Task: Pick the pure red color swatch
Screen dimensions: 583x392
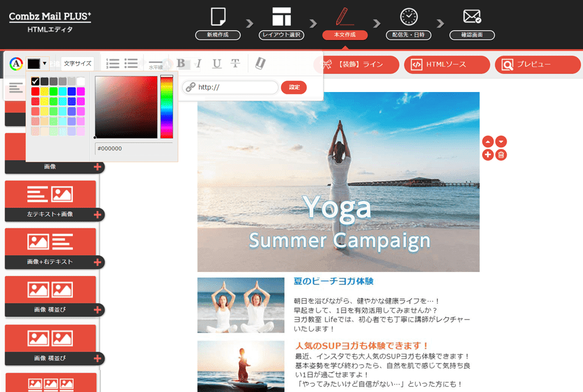Action: [36, 91]
